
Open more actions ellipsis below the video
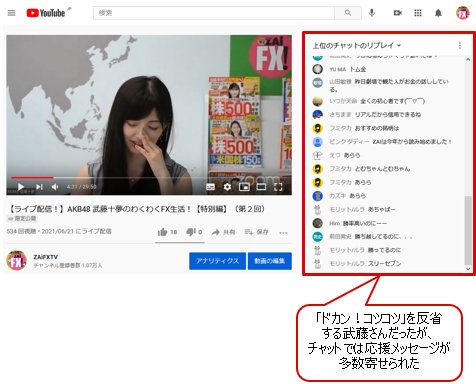pos(283,233)
